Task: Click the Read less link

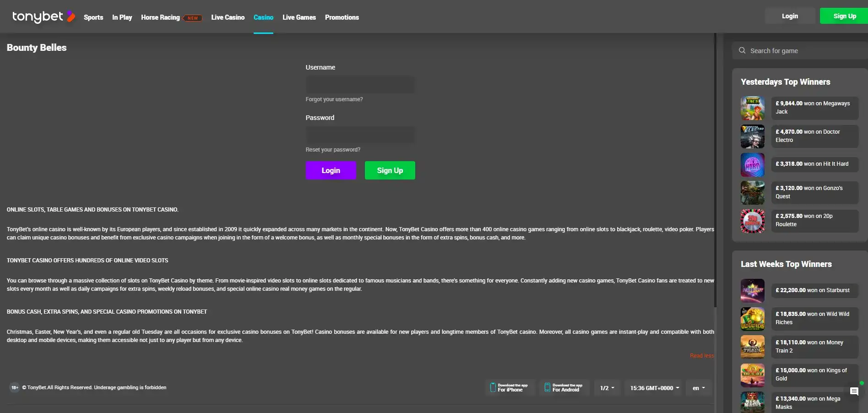Action: [701, 356]
